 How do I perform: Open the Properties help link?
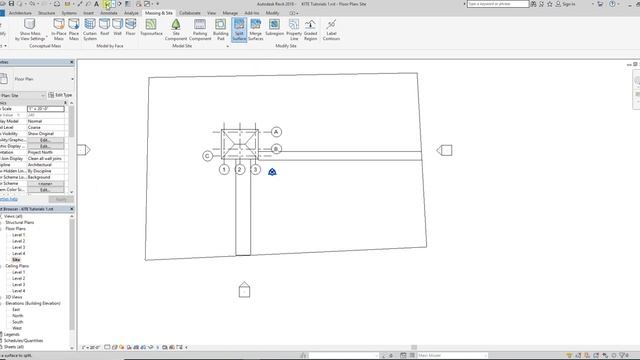point(9,199)
